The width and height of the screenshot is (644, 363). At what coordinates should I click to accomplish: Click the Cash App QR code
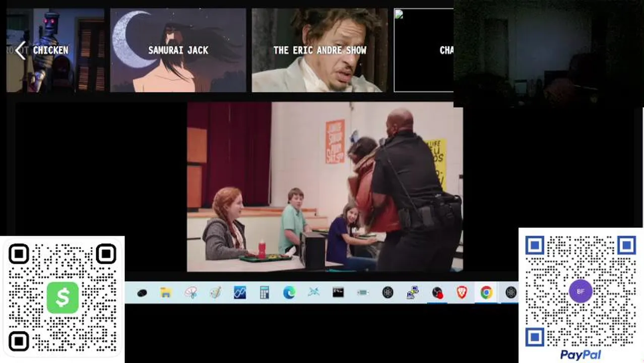click(x=62, y=298)
